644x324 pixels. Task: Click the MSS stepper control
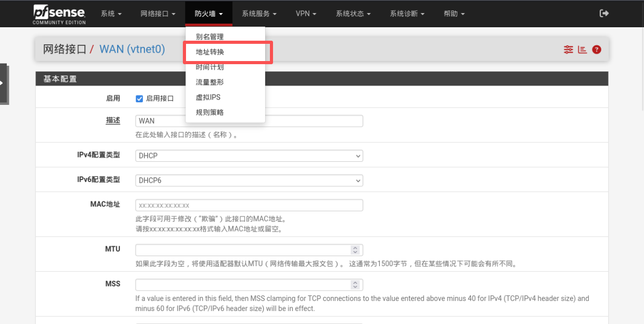(x=355, y=285)
